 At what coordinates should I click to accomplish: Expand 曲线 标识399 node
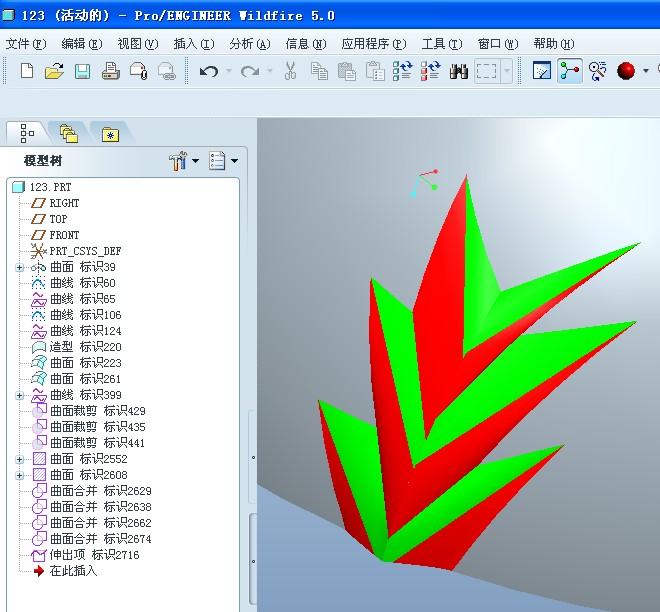coord(19,395)
